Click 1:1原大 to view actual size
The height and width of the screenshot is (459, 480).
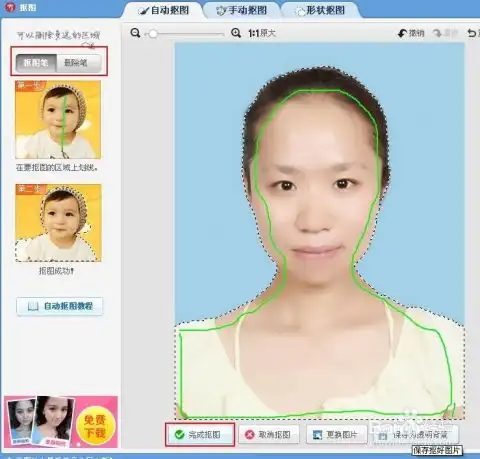pos(262,33)
